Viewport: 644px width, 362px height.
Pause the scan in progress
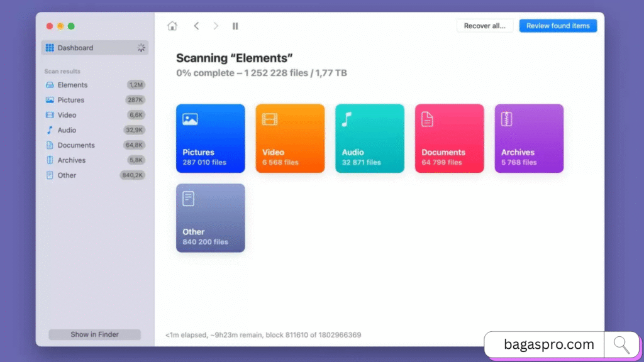[x=235, y=26]
